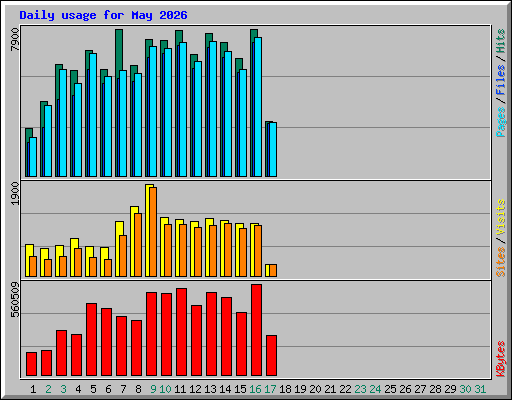Click day 2 on the x-axis

click(48, 389)
